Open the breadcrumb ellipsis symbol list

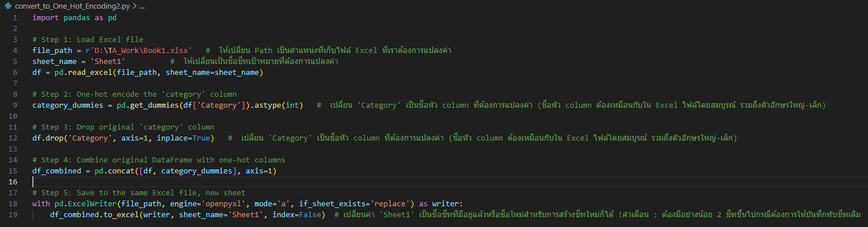[142, 6]
